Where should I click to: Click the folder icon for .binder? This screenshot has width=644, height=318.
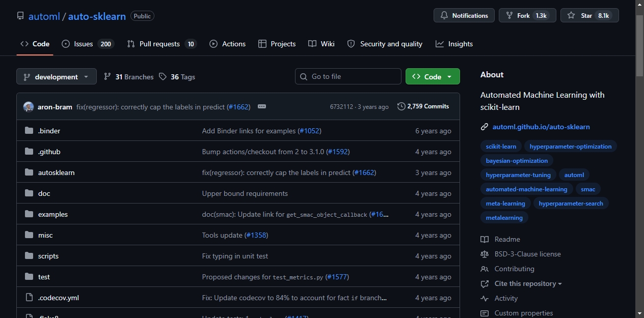point(29,131)
